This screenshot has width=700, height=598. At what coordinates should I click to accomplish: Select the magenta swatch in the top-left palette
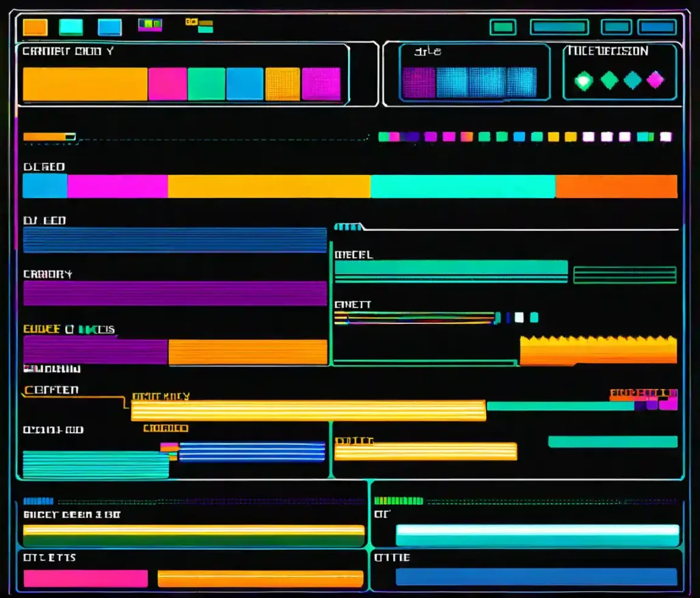pyautogui.click(x=167, y=84)
